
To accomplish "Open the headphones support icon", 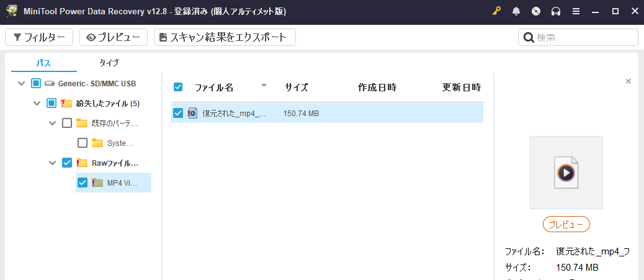I will (x=556, y=12).
